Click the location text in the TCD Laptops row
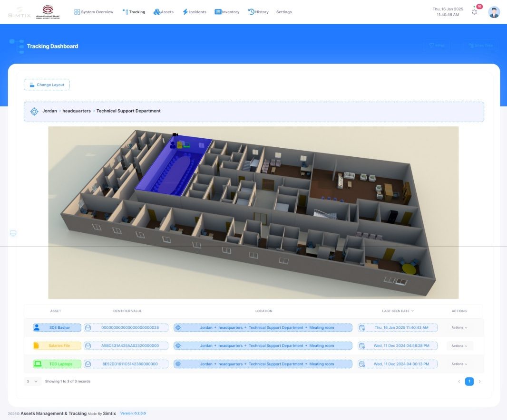The width and height of the screenshot is (507, 420). coord(267,364)
